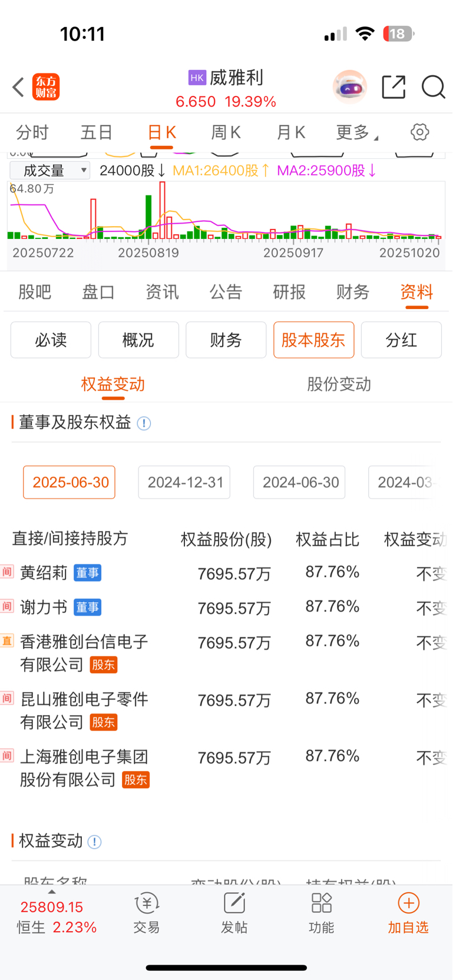Expand the 恒生 index bar arrow
453x980 pixels.
pyautogui.click(x=52, y=892)
